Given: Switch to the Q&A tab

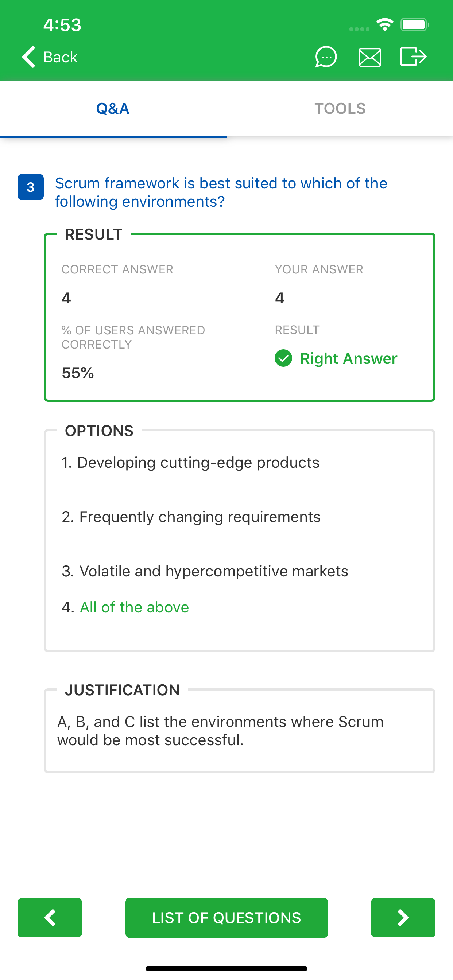Looking at the screenshot, I should tap(113, 109).
